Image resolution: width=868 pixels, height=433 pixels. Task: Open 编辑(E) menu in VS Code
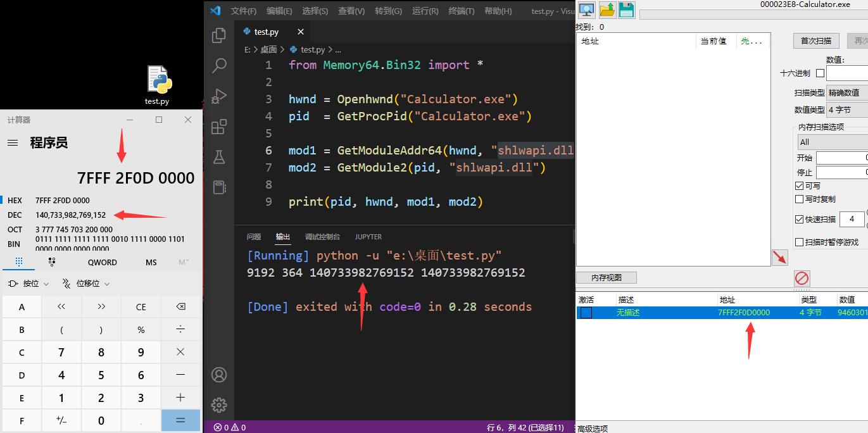click(279, 11)
